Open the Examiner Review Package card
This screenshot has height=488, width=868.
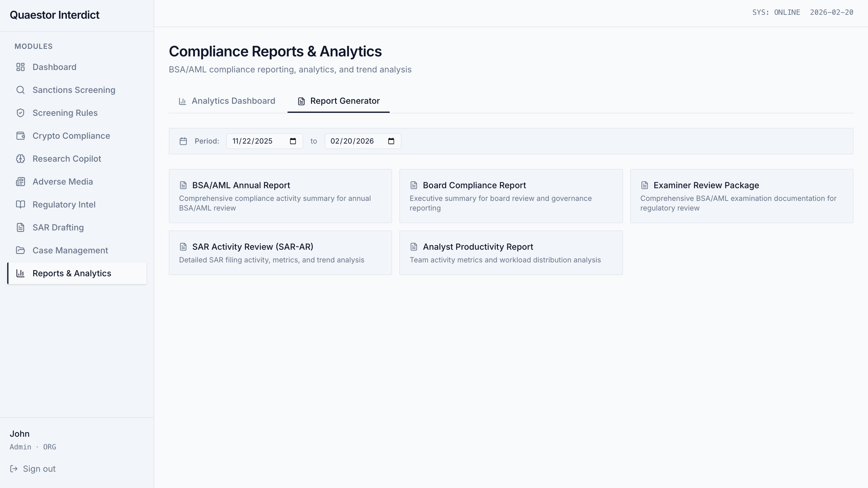pos(741,196)
